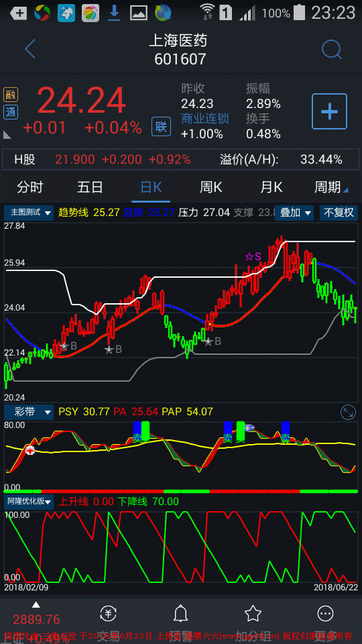Open the 主图测试 indicator dropdown
The image size is (362, 644).
[29, 213]
